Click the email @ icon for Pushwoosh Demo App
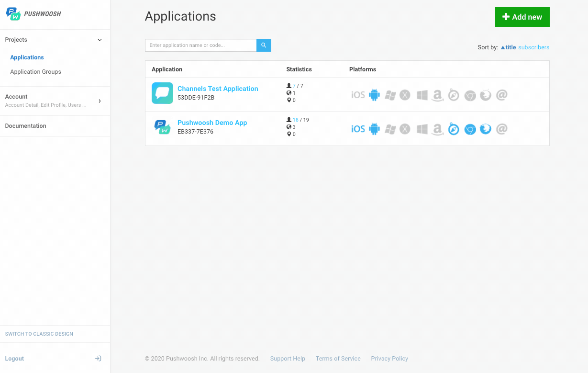This screenshot has height=373, width=588. 501,129
